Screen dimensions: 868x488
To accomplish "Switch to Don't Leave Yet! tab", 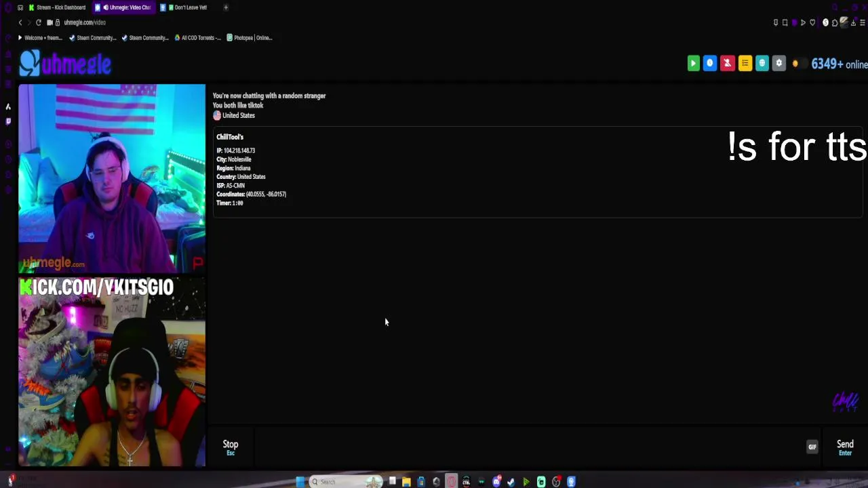I will [186, 7].
